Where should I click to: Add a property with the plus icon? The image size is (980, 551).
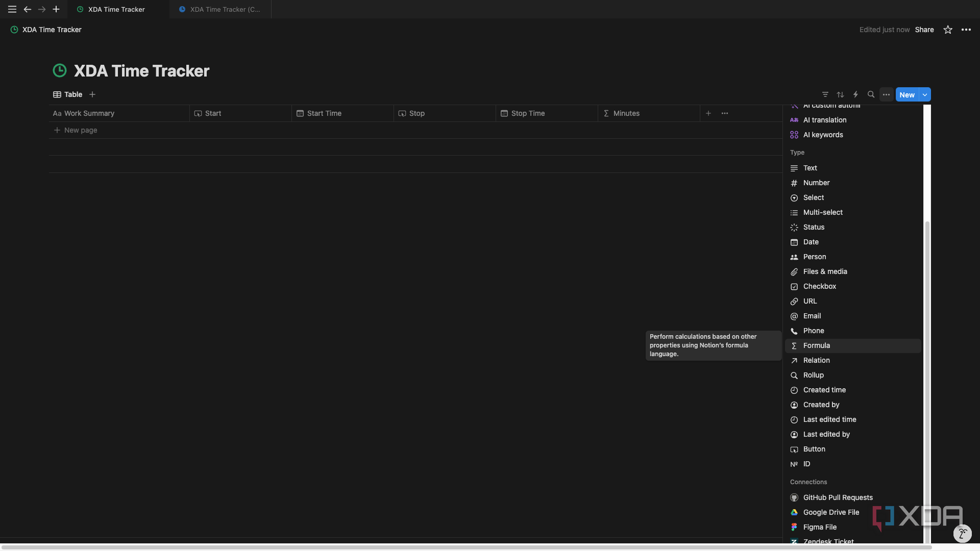(x=708, y=113)
